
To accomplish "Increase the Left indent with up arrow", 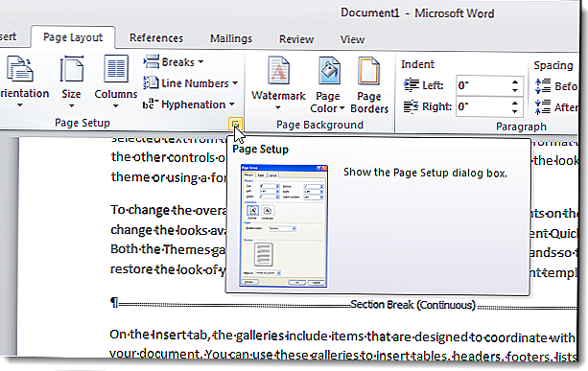I will point(515,81).
